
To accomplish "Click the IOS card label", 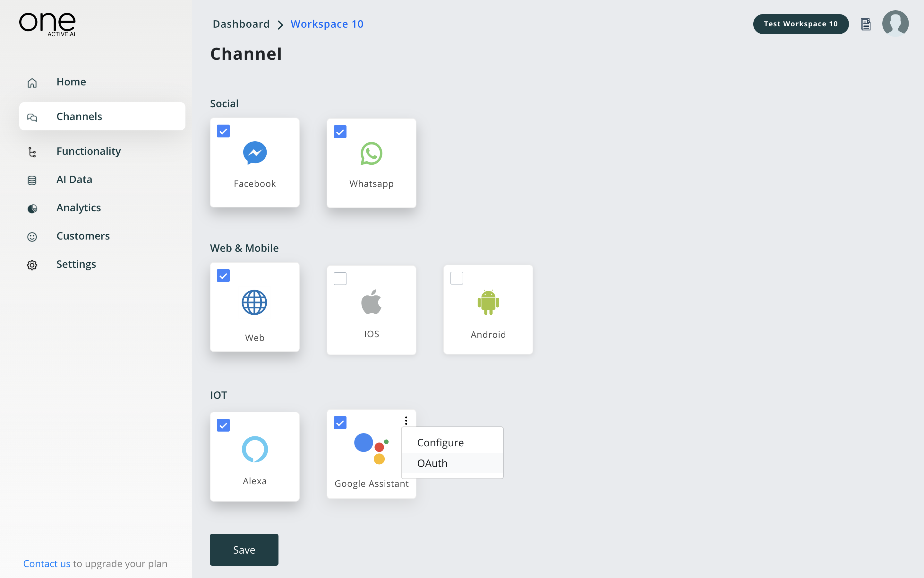I will pyautogui.click(x=371, y=334).
